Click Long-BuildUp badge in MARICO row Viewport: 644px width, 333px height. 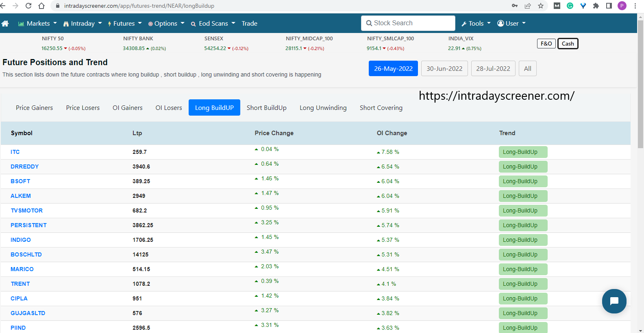[523, 269]
